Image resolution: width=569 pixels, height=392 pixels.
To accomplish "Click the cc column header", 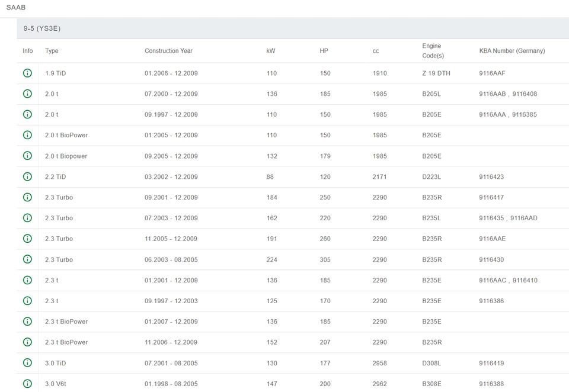I will (x=376, y=51).
